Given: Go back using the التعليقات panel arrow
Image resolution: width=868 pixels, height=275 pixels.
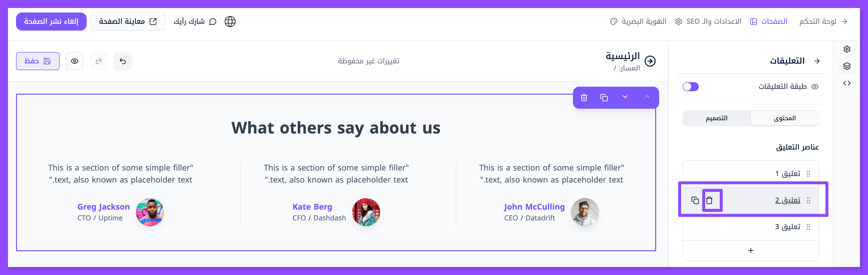Looking at the screenshot, I should coord(817,61).
